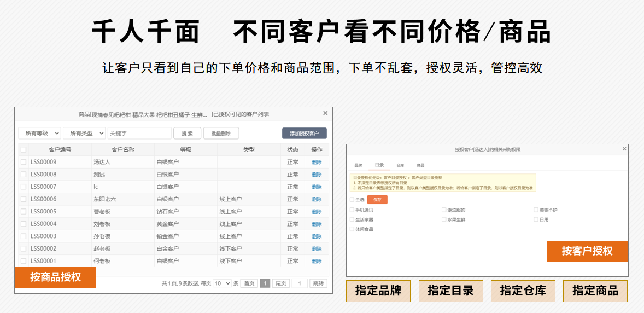644x313 pixels.
Task: Tick the 手机通讯 category checkbox
Action: 352,210
